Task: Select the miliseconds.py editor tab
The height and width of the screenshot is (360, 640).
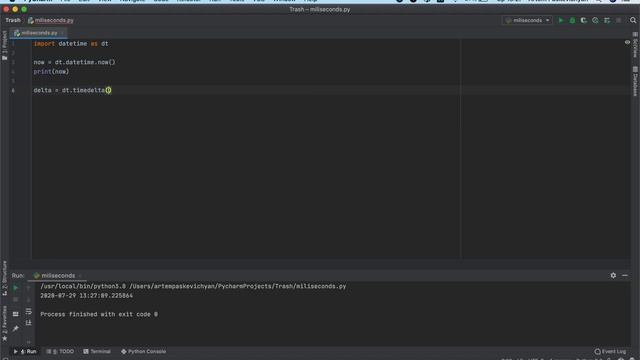Action: 39,33
